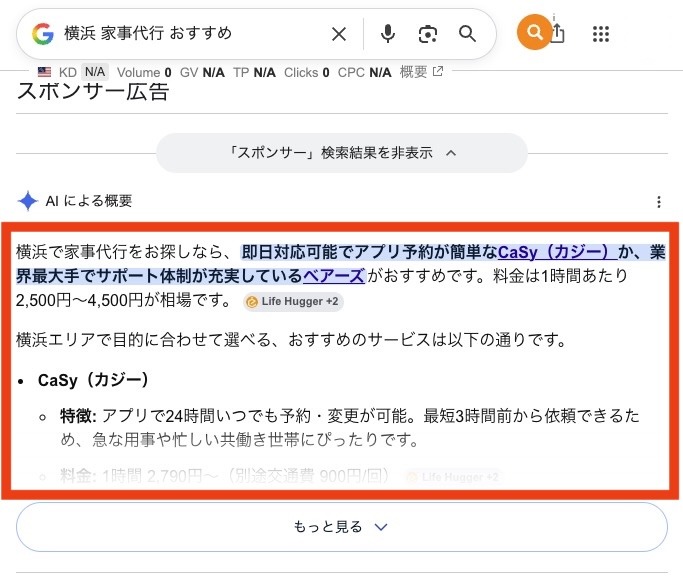Click the share icon beside orange button
This screenshot has width=683, height=583.
tap(558, 33)
